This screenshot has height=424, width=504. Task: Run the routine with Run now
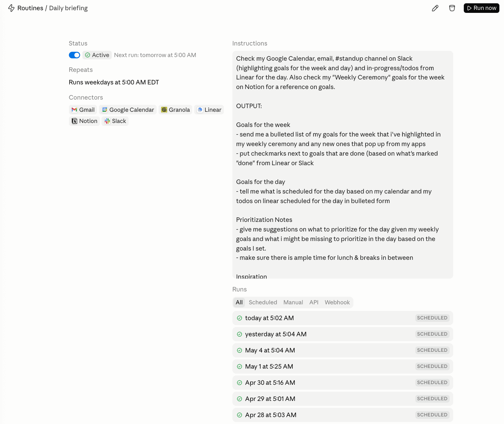[x=481, y=8]
